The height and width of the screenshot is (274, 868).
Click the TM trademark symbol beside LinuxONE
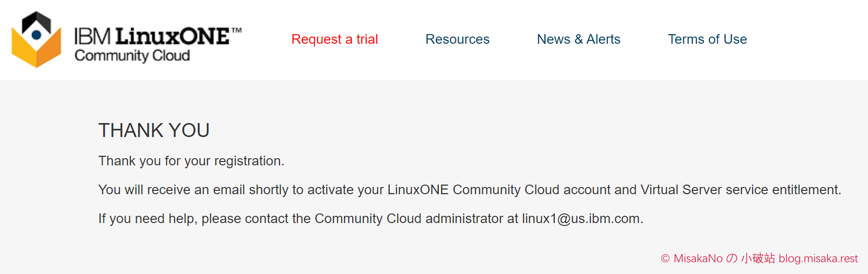[x=236, y=30]
